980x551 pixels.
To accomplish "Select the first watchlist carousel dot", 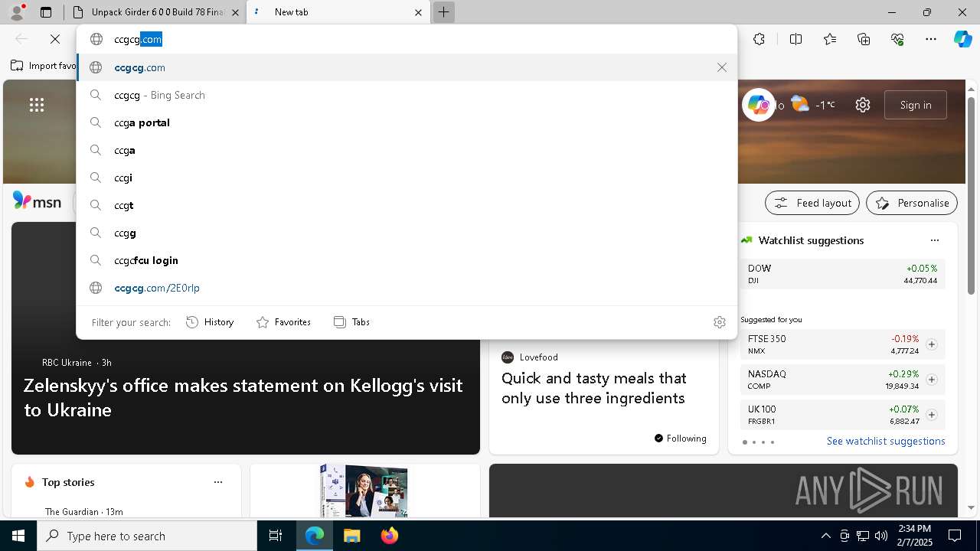I will pos(745,442).
